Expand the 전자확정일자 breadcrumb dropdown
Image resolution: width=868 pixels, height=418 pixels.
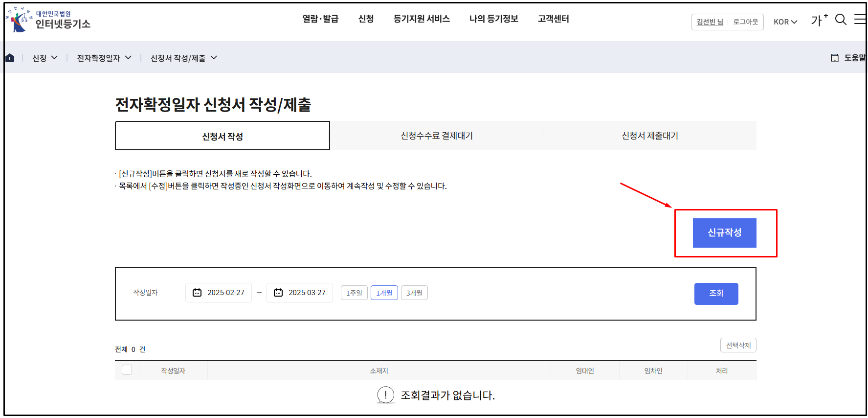coord(104,58)
